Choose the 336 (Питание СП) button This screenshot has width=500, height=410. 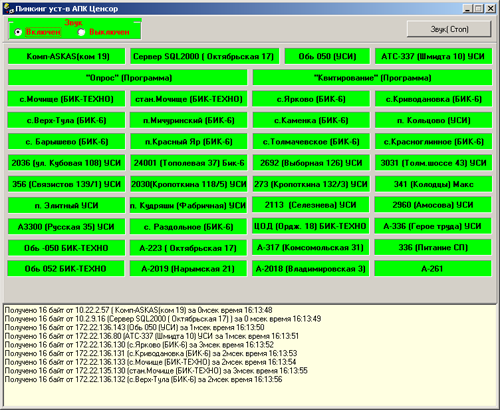[x=433, y=247]
